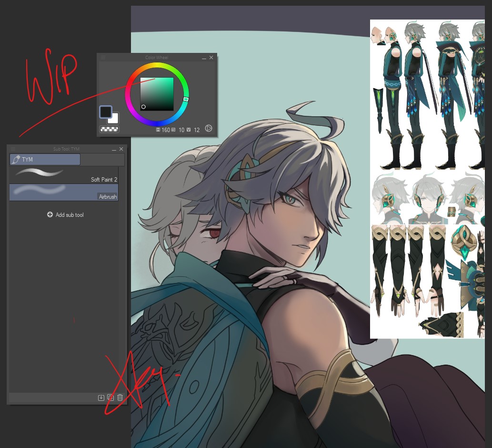
Task: Click Add sub tool button
Action: 65,215
